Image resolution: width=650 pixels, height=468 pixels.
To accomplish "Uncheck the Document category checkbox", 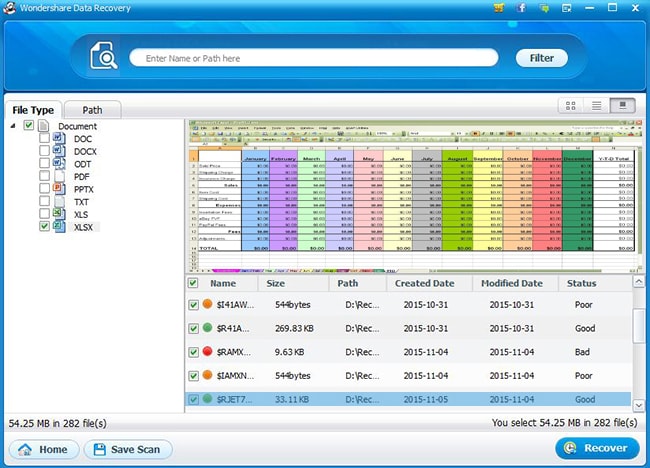I will [28, 125].
